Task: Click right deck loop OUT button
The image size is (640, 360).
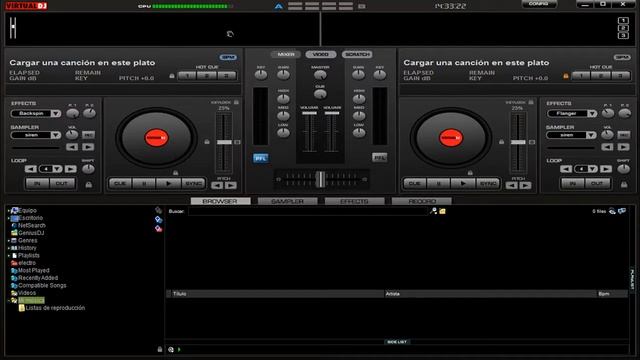Action: pos(597,184)
